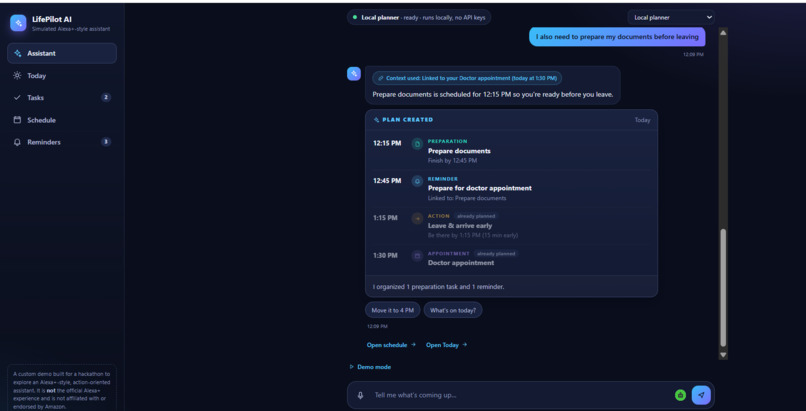Click the 1:30 PM time label
The width and height of the screenshot is (806, 411).
click(386, 255)
